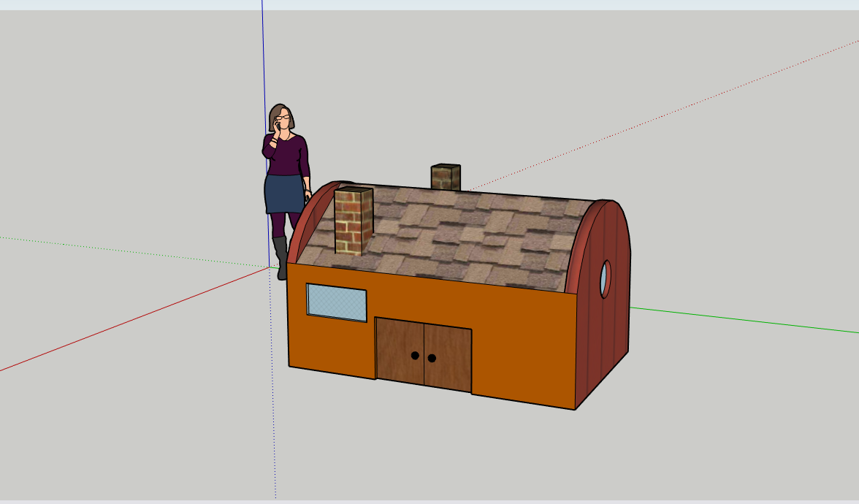
Task: Click the large brick chimney on the roof
Action: click(x=354, y=221)
